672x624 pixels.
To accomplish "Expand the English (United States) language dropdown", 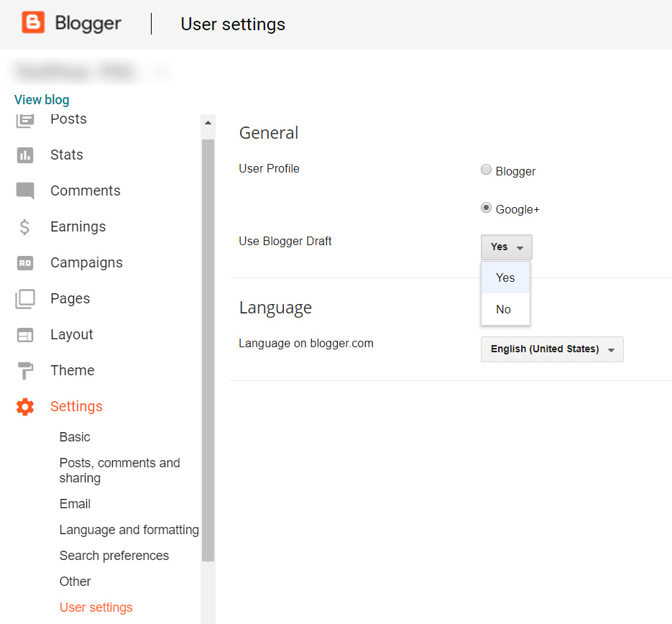I will coord(551,349).
